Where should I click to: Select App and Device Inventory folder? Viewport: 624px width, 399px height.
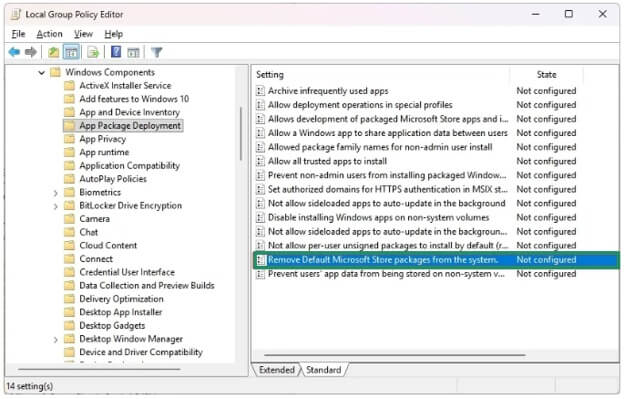(129, 113)
